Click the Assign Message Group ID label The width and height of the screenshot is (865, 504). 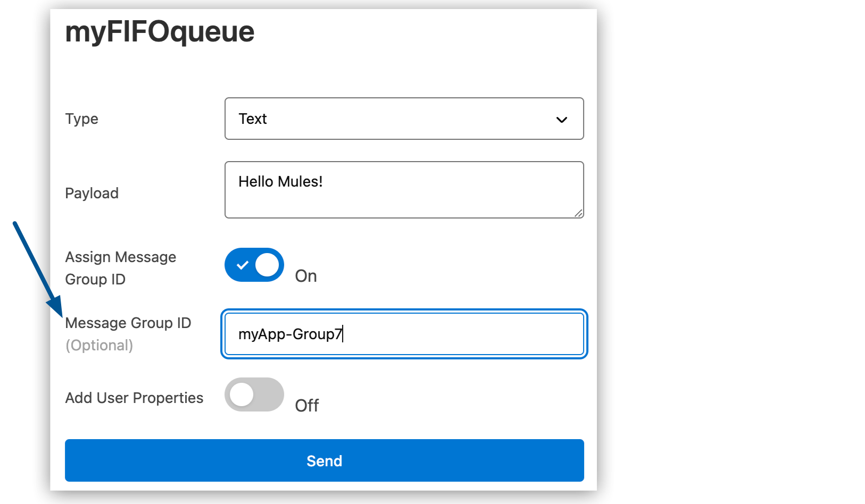pos(120,267)
